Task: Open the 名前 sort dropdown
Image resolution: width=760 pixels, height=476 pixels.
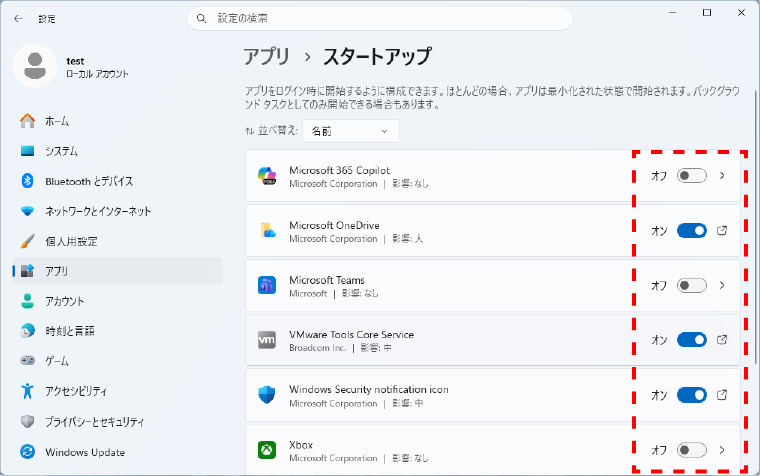Action: (351, 131)
